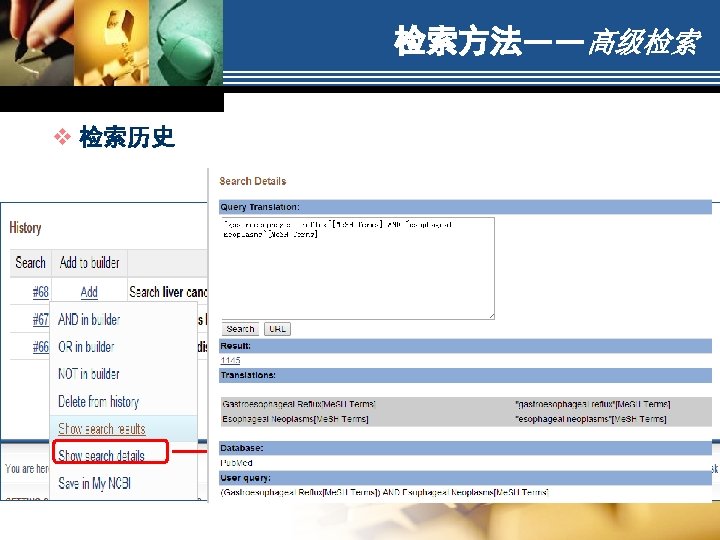This screenshot has height=540, width=720.
Task: Click 'Show search details' menu item
Action: click(x=101, y=456)
